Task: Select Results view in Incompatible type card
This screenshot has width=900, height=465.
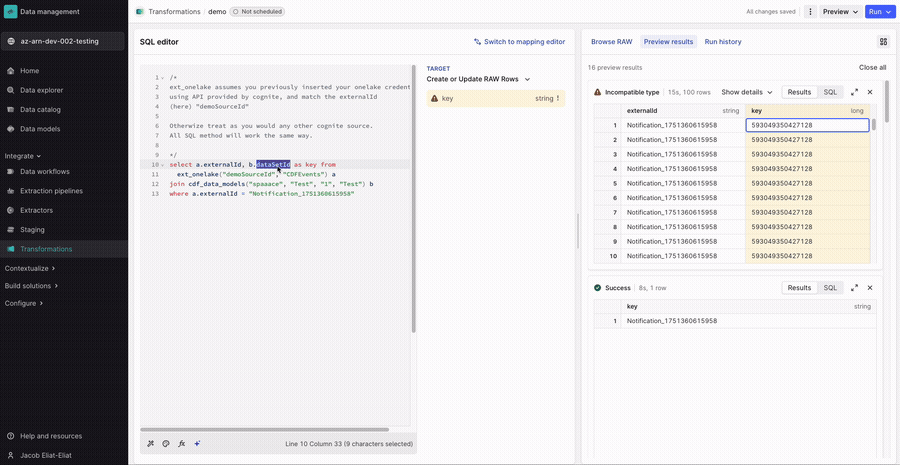Action: pos(799,92)
